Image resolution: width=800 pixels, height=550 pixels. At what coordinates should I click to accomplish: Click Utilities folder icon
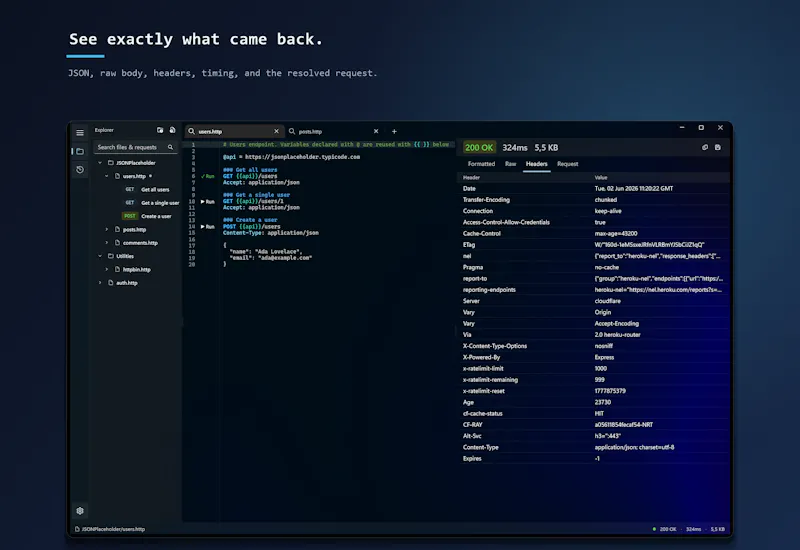click(111, 256)
